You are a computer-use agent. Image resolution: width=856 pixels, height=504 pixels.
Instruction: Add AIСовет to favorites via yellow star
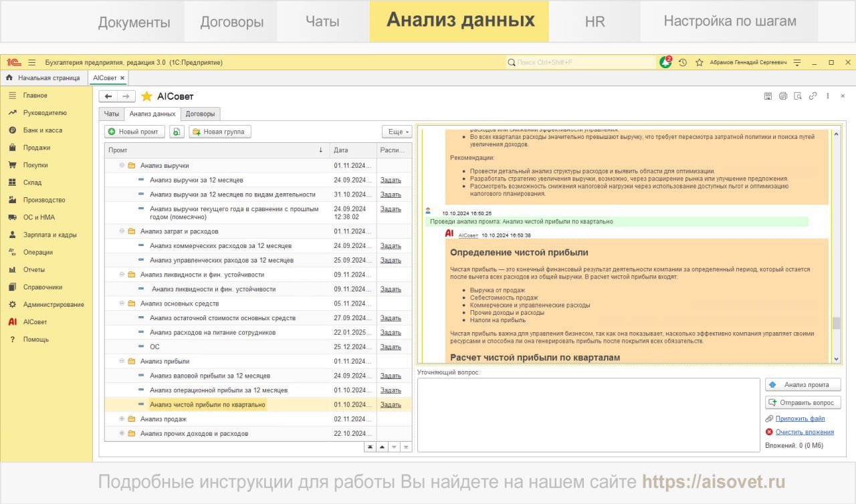146,96
